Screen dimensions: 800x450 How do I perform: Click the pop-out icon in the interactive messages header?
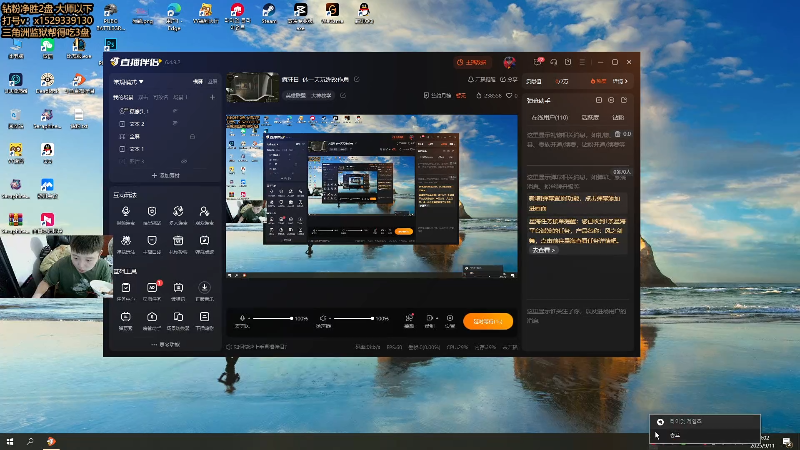pyautogui.click(x=624, y=100)
